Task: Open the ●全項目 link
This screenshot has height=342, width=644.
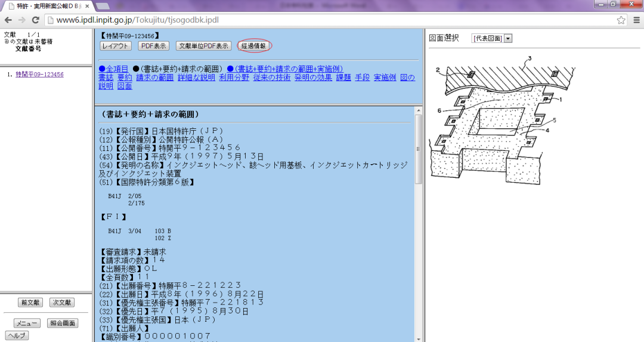Action: point(113,69)
